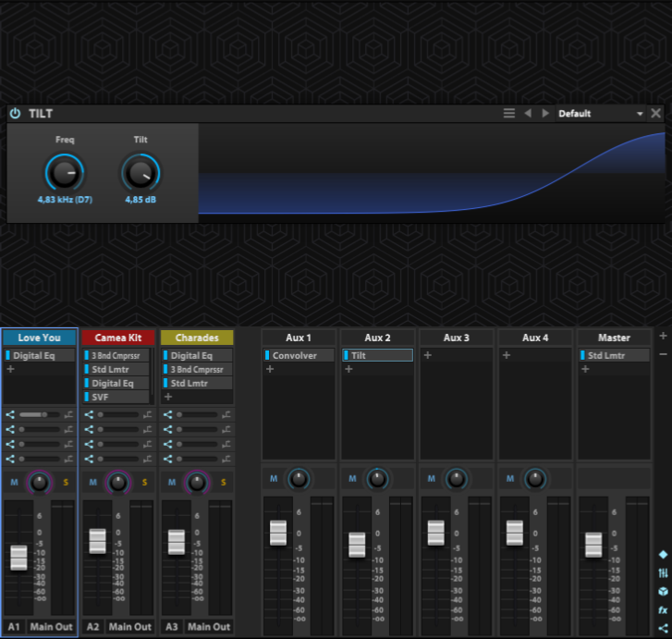The image size is (672, 639).
Task: Click the mixer sliders icon in sidebar
Action: (x=663, y=573)
